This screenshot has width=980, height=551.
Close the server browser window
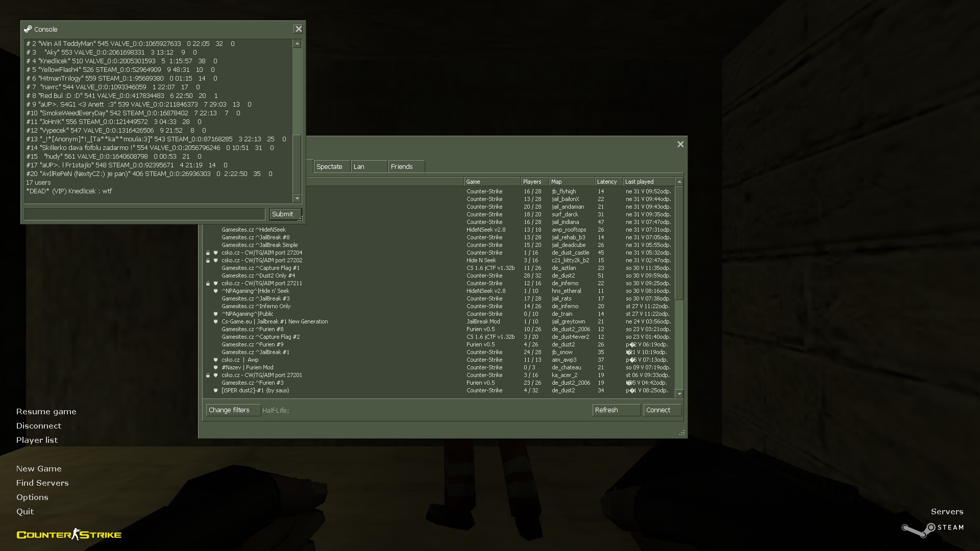[x=680, y=144]
